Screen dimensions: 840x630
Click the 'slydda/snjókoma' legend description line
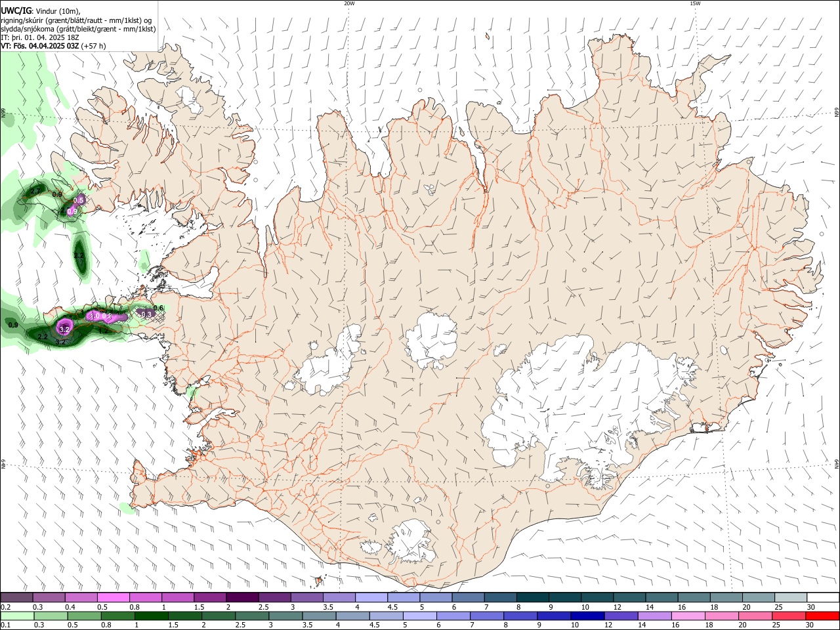click(x=78, y=29)
